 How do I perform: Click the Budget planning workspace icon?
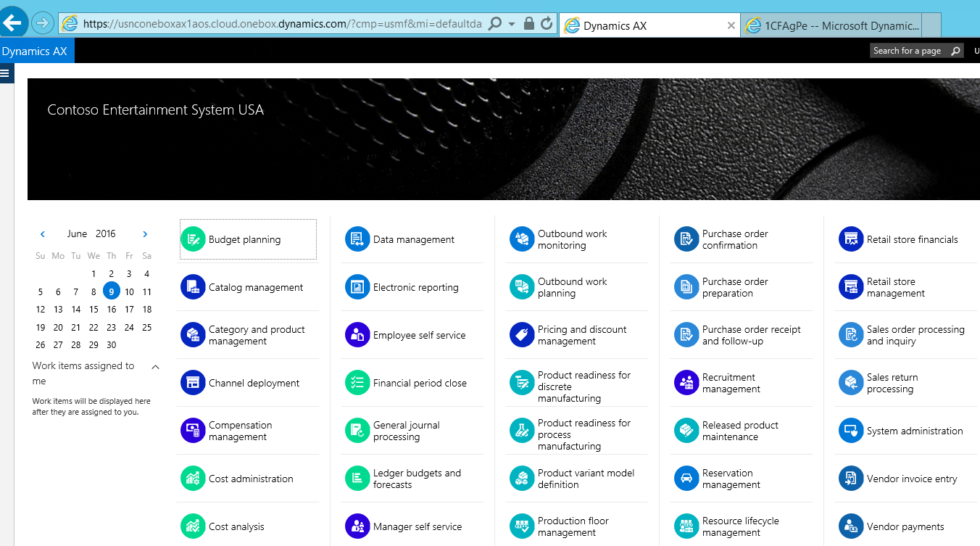[193, 239]
